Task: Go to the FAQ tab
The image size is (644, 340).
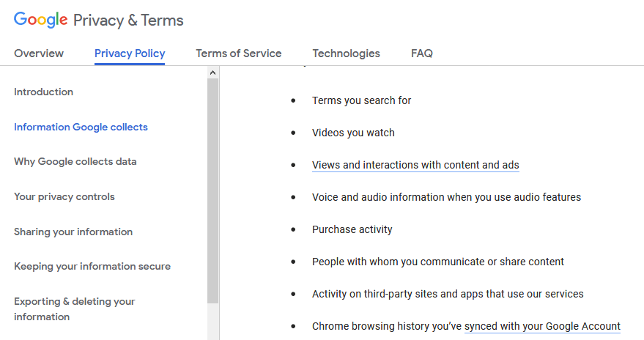Action: pos(422,53)
